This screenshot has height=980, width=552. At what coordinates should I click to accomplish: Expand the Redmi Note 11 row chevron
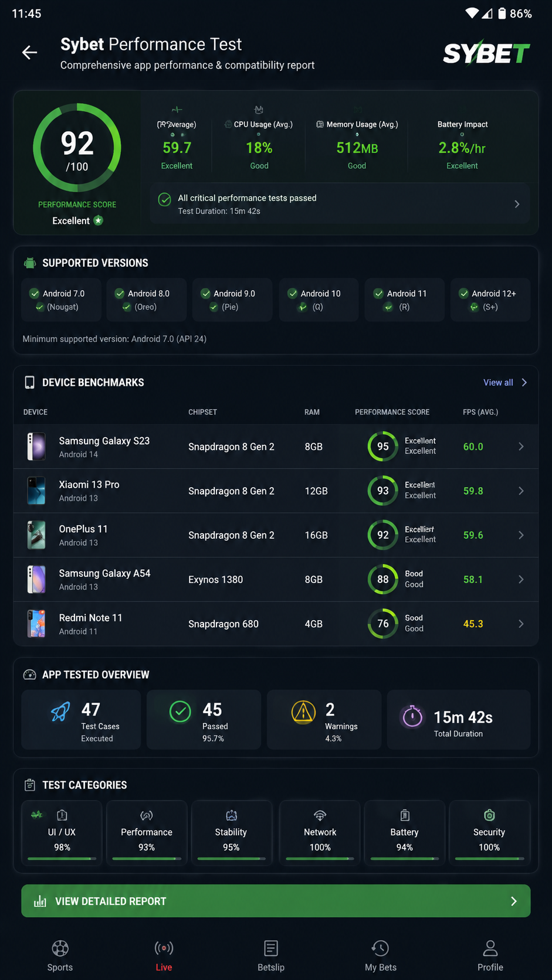[521, 624]
